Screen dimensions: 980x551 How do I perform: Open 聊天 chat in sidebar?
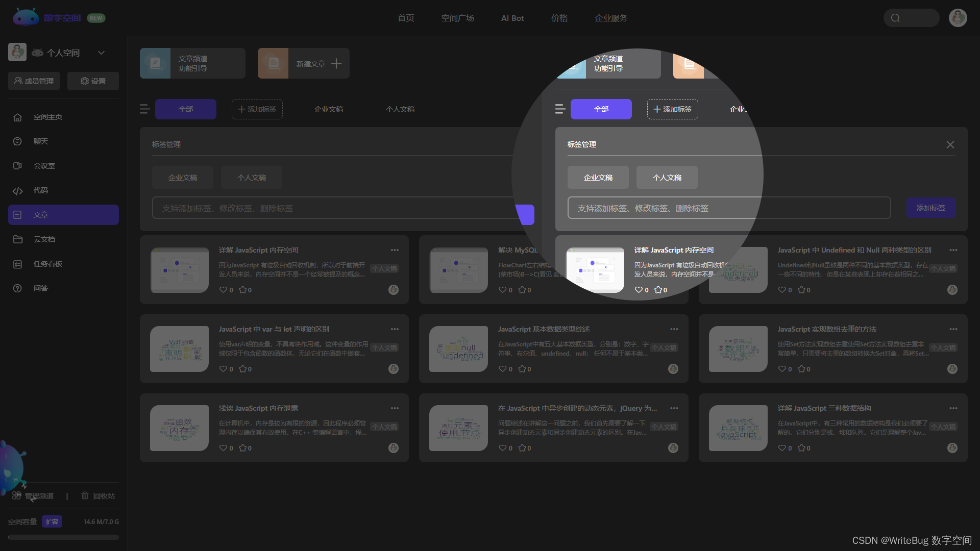click(40, 141)
